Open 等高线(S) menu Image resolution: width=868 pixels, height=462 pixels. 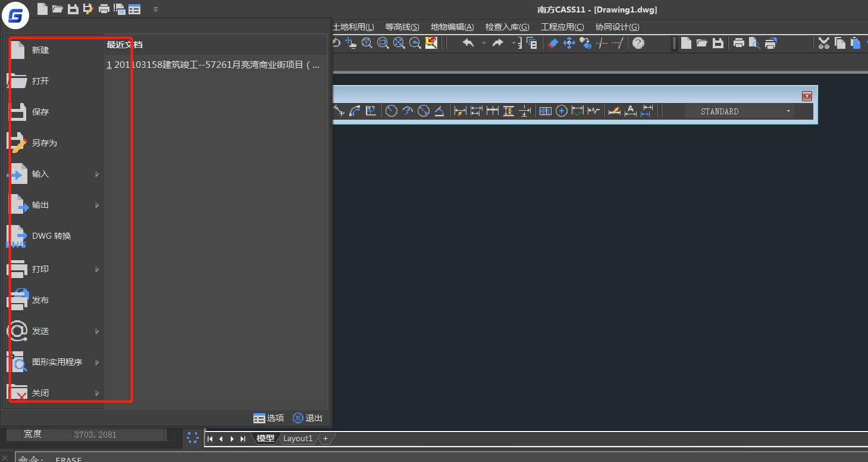click(402, 27)
